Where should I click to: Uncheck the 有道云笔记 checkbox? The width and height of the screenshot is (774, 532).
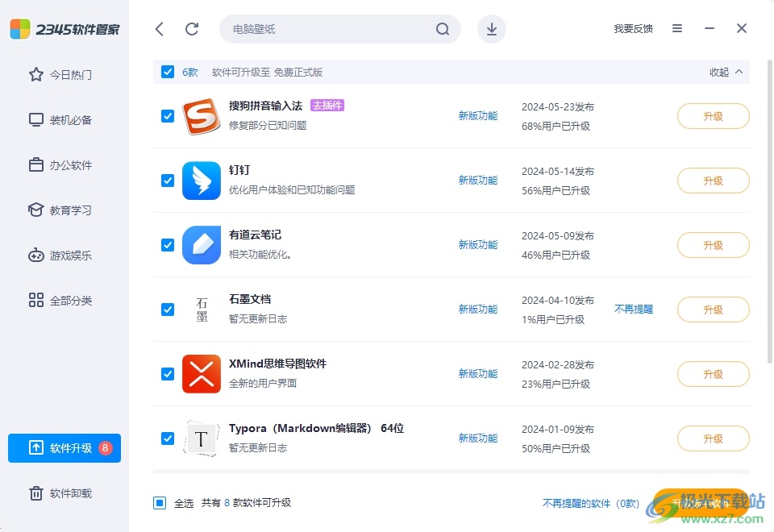(x=168, y=245)
